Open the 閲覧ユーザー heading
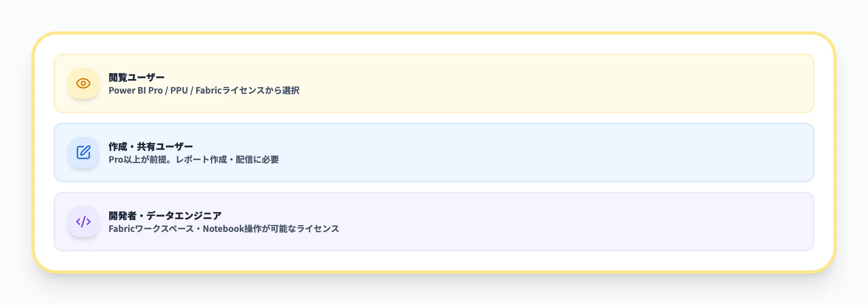This screenshot has width=868, height=305. pos(136,77)
